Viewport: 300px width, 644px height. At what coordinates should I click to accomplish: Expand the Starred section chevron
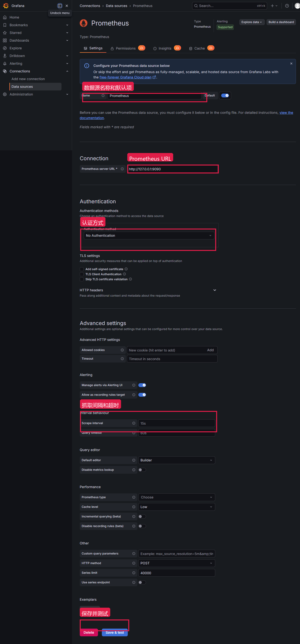coord(67,33)
